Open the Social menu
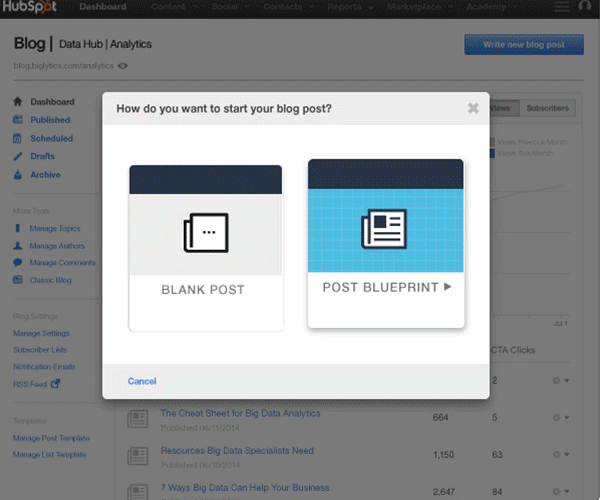600x500 pixels. click(x=227, y=7)
